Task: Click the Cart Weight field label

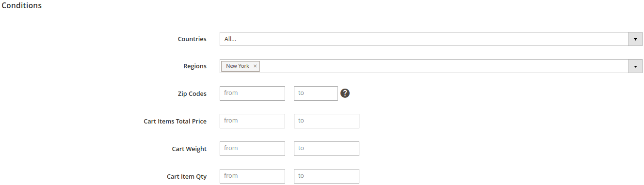Action: pyautogui.click(x=189, y=149)
